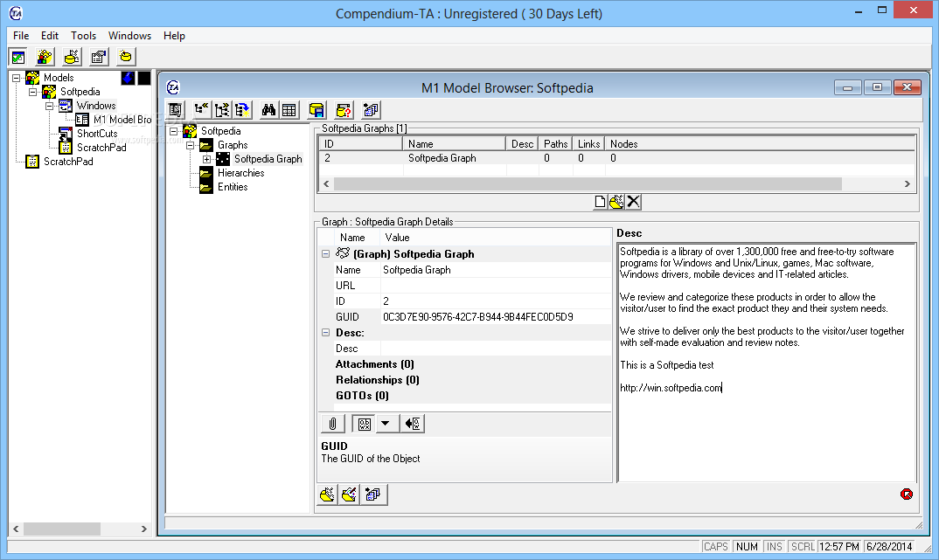Screen dimensions: 939x560
Task: Click the GUID value field
Action: click(495, 317)
